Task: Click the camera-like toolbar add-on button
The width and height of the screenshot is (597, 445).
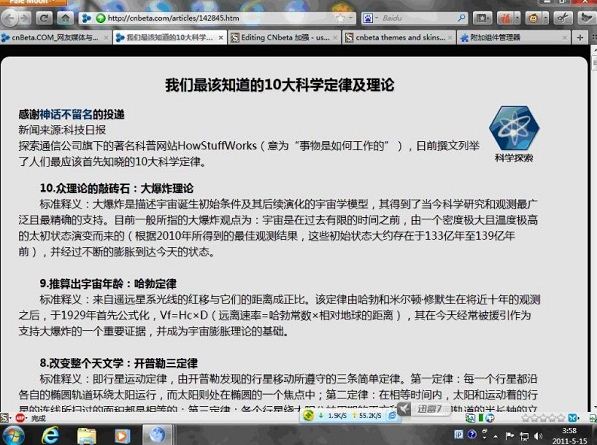Action: [482, 18]
